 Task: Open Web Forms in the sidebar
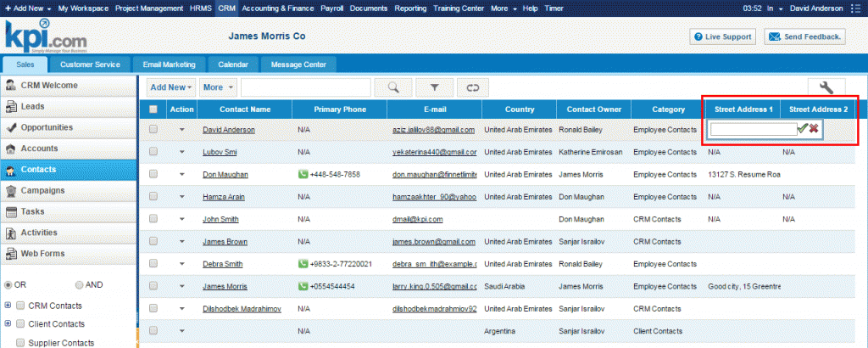69,254
